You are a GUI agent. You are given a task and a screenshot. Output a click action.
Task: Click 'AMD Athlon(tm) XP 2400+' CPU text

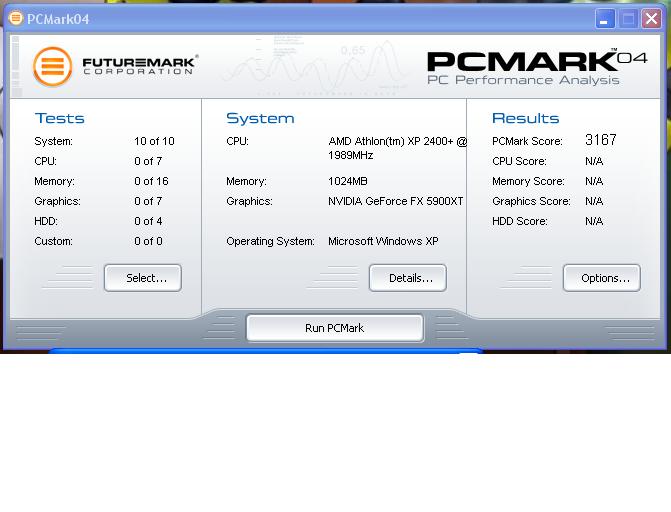(391, 141)
